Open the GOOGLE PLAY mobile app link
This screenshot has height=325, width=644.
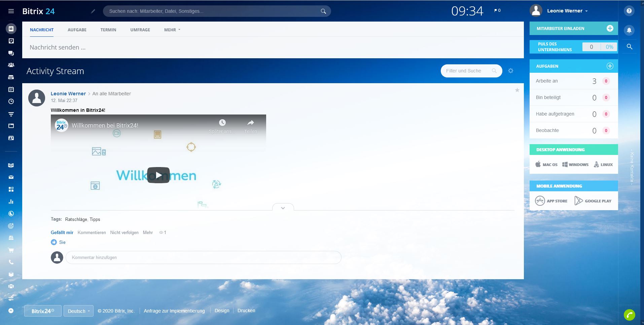click(593, 201)
